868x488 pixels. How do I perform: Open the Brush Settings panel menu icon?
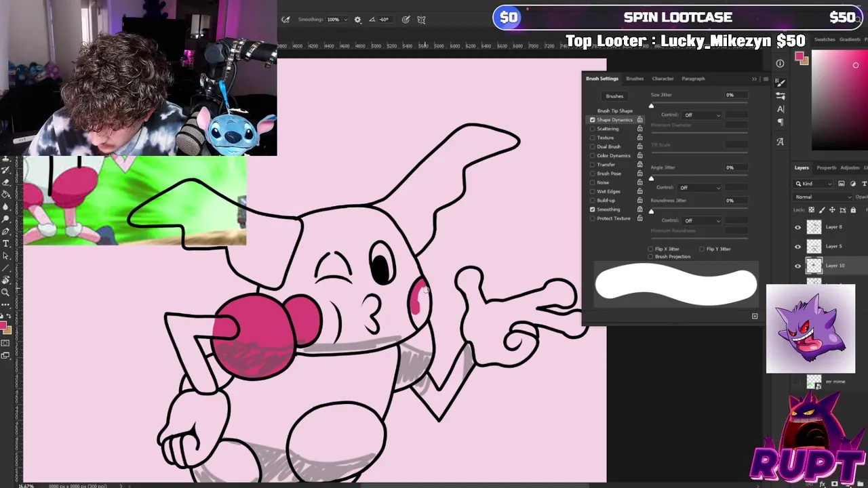766,79
